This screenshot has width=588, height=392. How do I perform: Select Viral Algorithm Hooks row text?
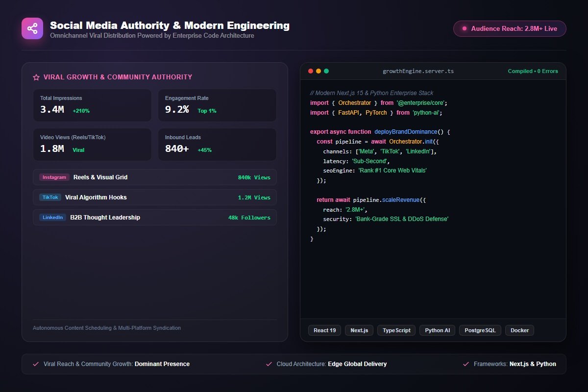click(96, 197)
